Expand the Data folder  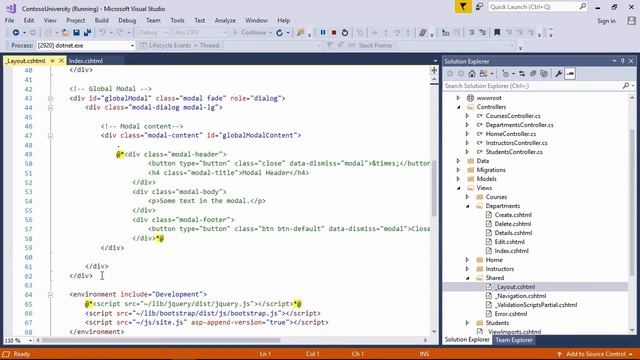(458, 161)
